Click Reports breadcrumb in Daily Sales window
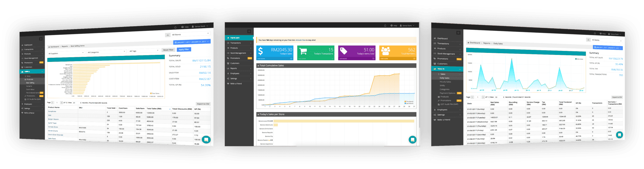 coord(487,43)
